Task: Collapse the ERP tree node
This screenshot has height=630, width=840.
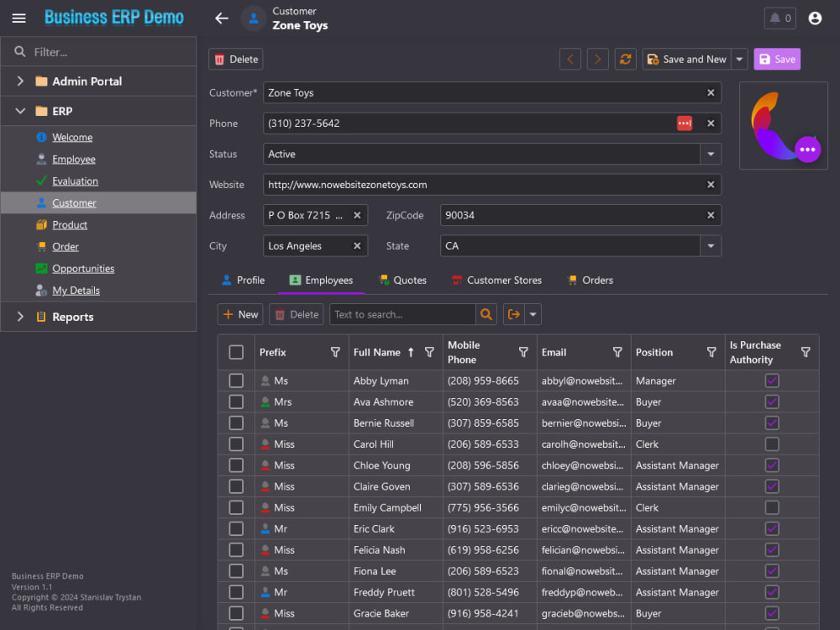Action: [20, 111]
